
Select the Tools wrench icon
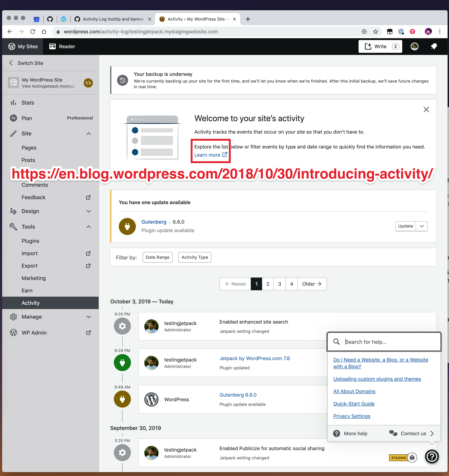(14, 226)
